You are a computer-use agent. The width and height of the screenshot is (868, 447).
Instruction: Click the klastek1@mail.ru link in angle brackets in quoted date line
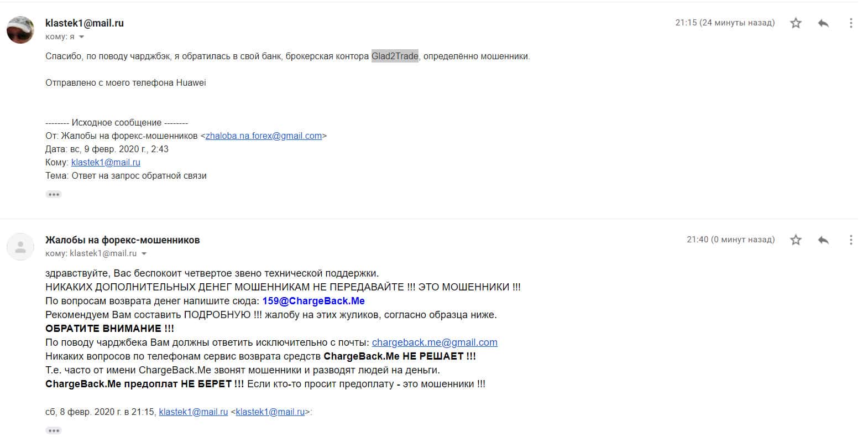pos(270,412)
